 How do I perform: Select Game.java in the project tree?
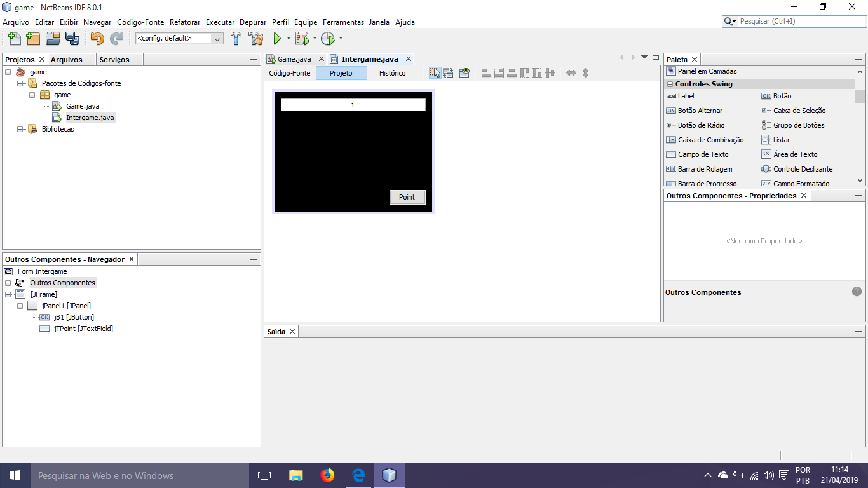click(x=83, y=106)
